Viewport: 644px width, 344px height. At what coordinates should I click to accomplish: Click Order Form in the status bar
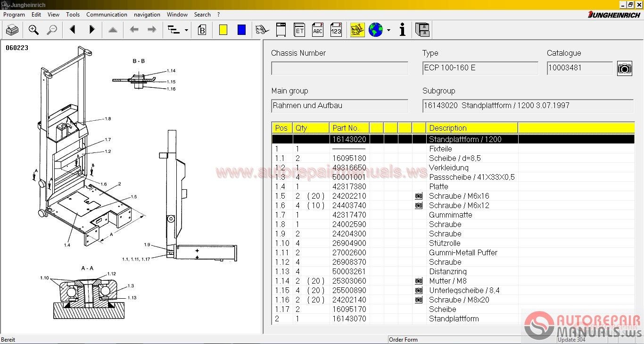pos(404,339)
